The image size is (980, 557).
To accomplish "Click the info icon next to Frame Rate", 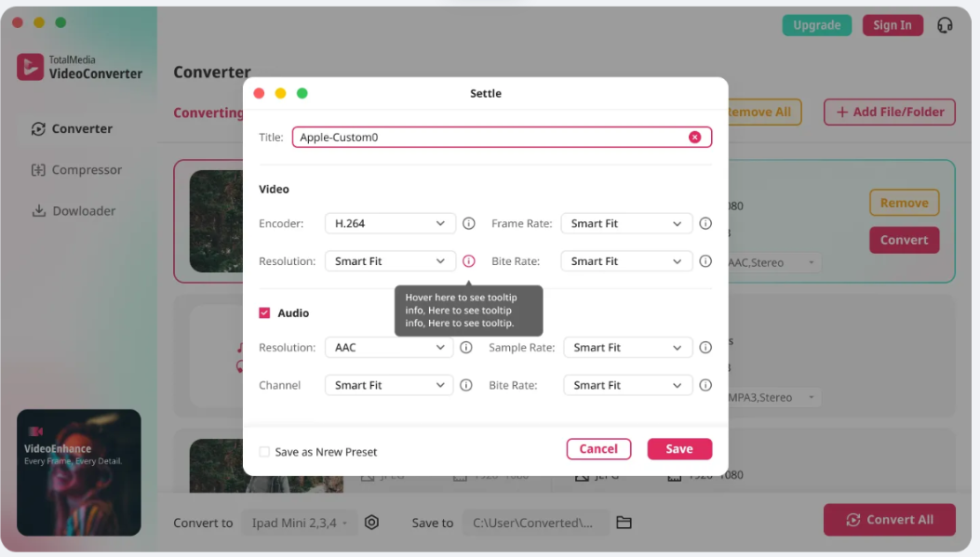I will pos(705,223).
